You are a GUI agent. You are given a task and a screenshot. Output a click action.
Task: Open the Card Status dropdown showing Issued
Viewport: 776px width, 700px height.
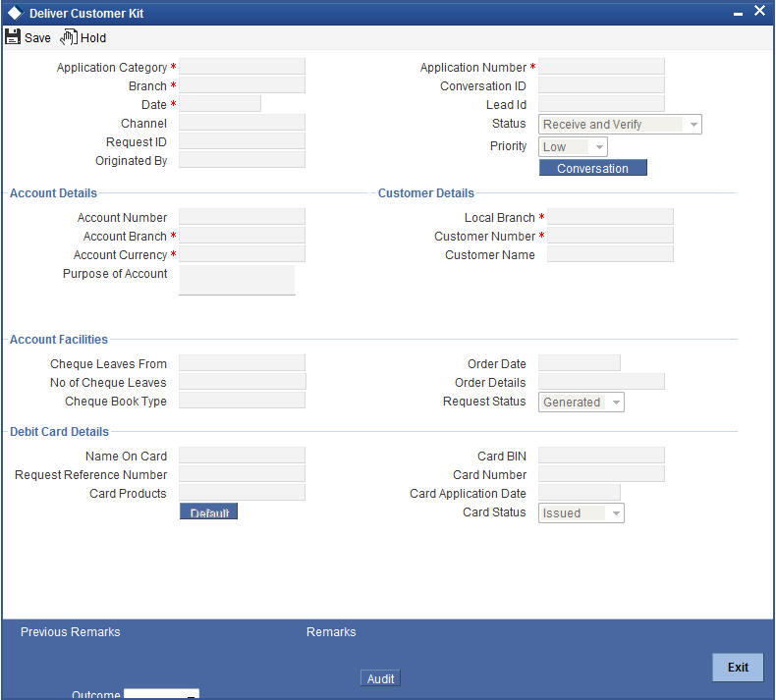[581, 513]
